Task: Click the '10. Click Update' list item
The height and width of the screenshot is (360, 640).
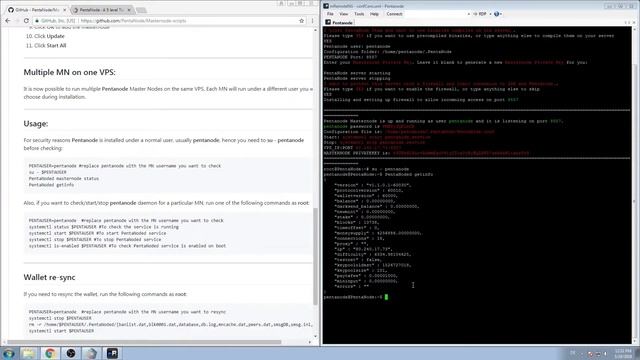Action: (x=45, y=36)
